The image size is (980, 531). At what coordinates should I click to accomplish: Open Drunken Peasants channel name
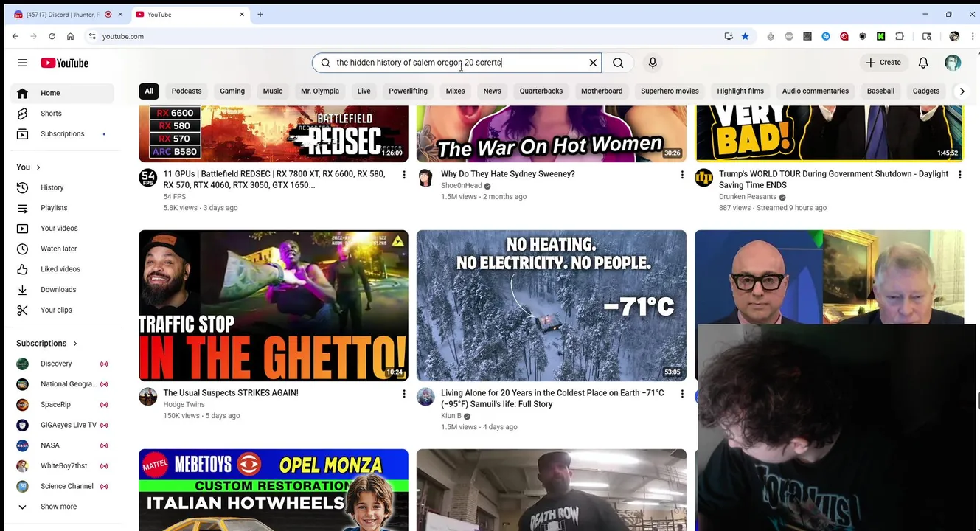point(748,197)
